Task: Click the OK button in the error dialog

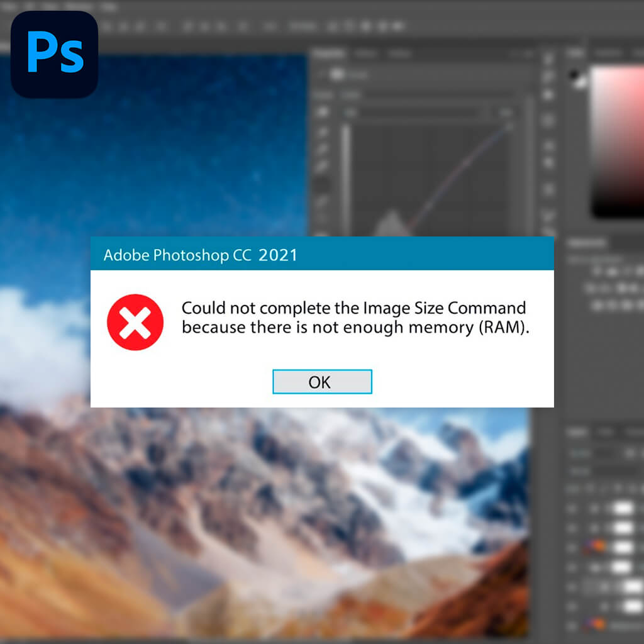Action: tap(322, 382)
